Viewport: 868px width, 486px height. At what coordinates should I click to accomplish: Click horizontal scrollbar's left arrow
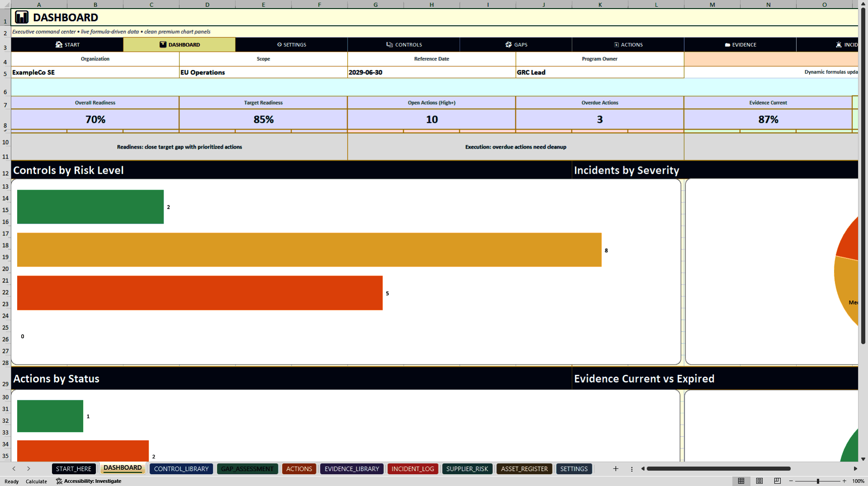(x=643, y=469)
